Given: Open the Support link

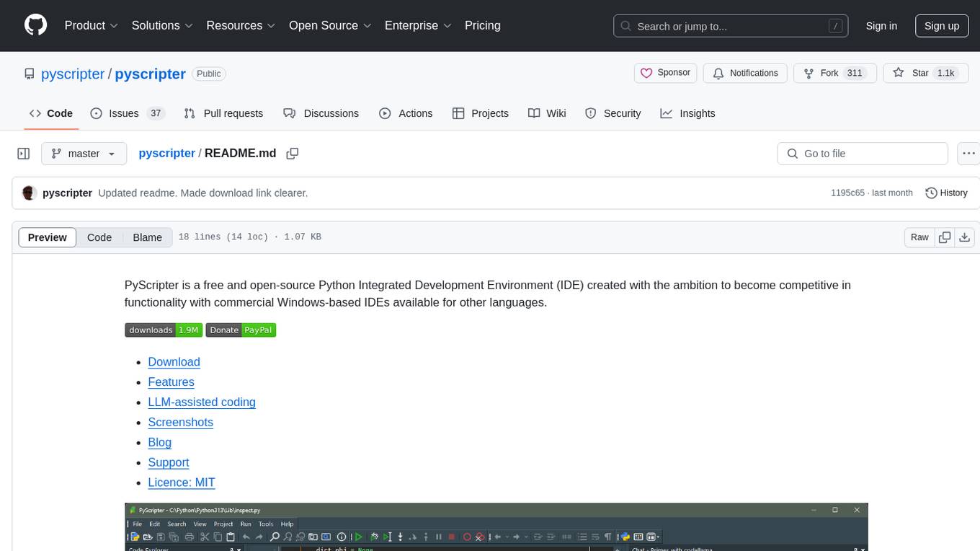Looking at the screenshot, I should pos(169,463).
